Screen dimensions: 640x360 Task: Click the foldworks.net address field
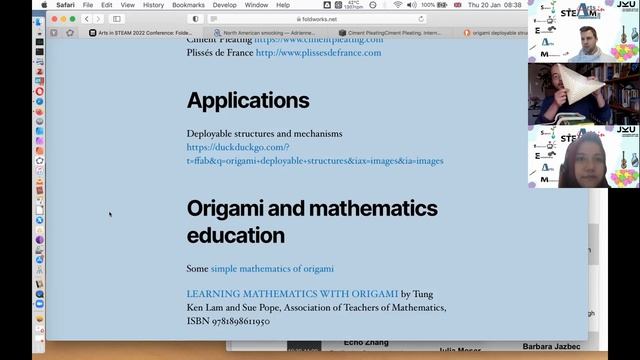317,19
